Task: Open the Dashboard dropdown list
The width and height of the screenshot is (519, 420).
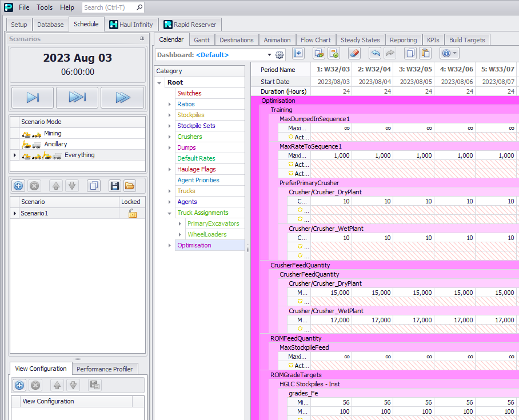Action: coord(269,55)
